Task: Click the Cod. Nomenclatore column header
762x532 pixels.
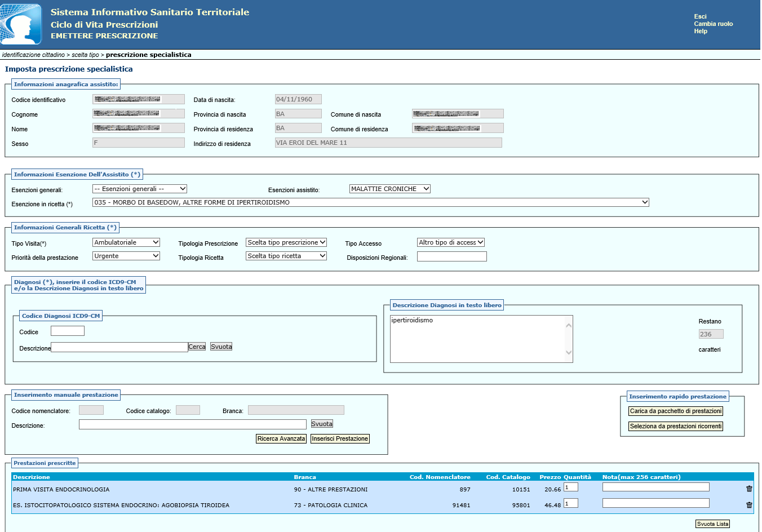Action: tap(440, 477)
